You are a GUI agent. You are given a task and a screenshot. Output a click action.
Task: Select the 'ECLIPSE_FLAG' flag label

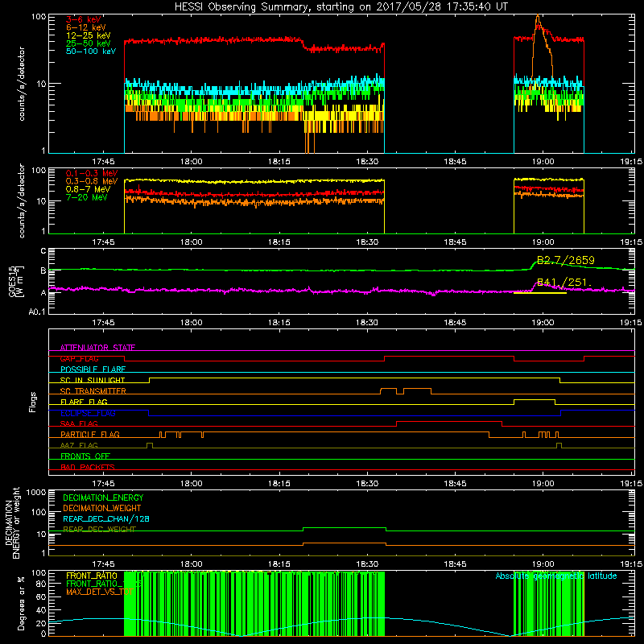pos(88,413)
